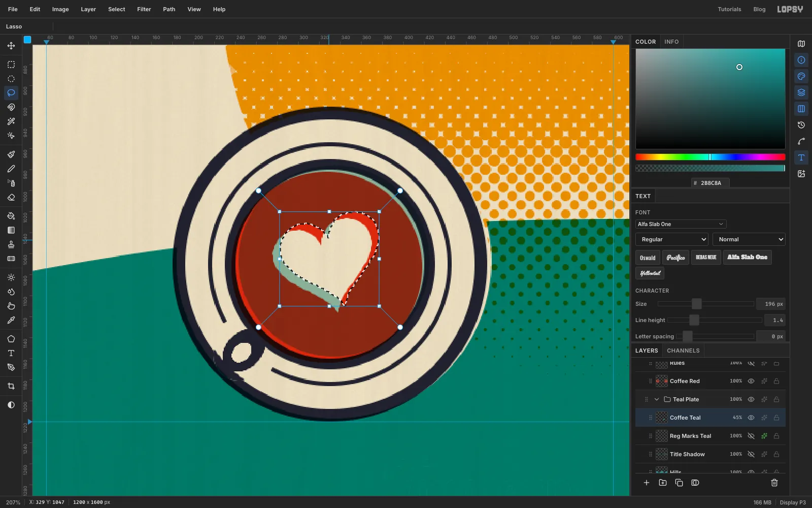
Task: Select the Elliptical Marquee tool
Action: (11, 79)
